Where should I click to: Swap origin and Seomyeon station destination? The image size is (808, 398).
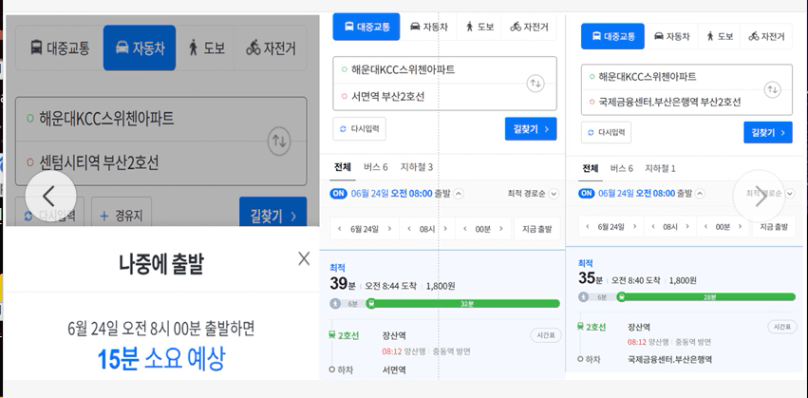pyautogui.click(x=535, y=83)
